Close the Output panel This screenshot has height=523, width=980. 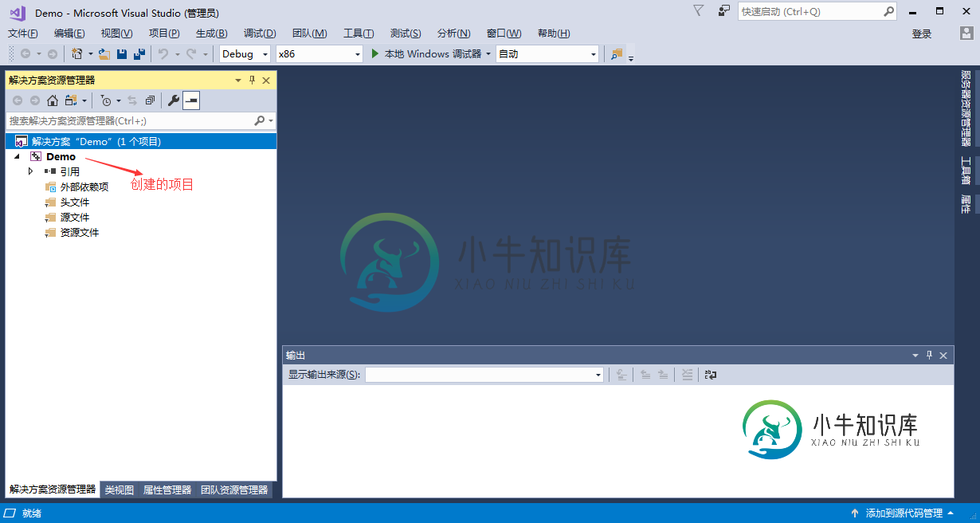point(943,356)
